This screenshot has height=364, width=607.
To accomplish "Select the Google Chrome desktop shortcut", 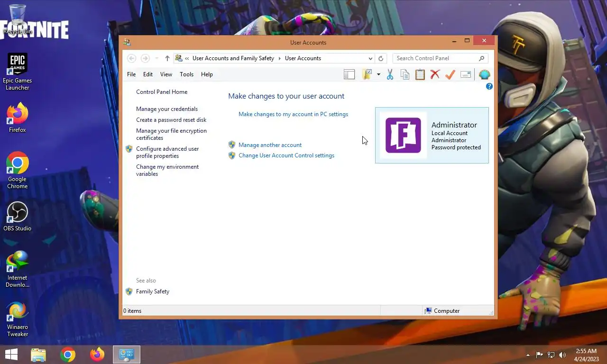I will (18, 170).
